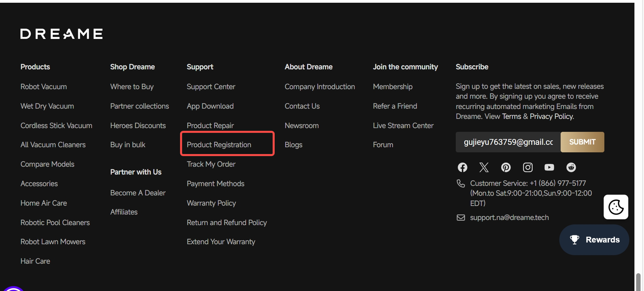This screenshot has width=644, height=291.
Task: Click the DREAME logo
Action: [x=61, y=34]
